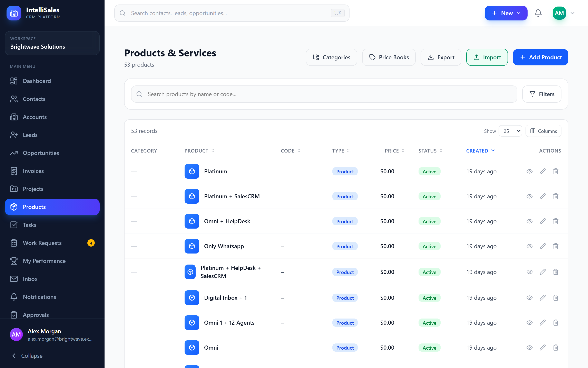This screenshot has height=368, width=588.
Task: Open the notifications bell in top bar
Action: point(538,13)
